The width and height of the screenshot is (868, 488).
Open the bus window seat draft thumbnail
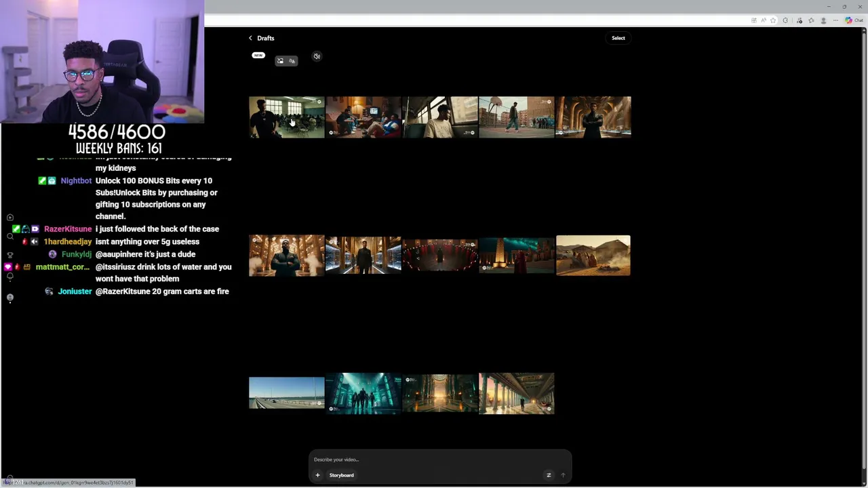(440, 117)
